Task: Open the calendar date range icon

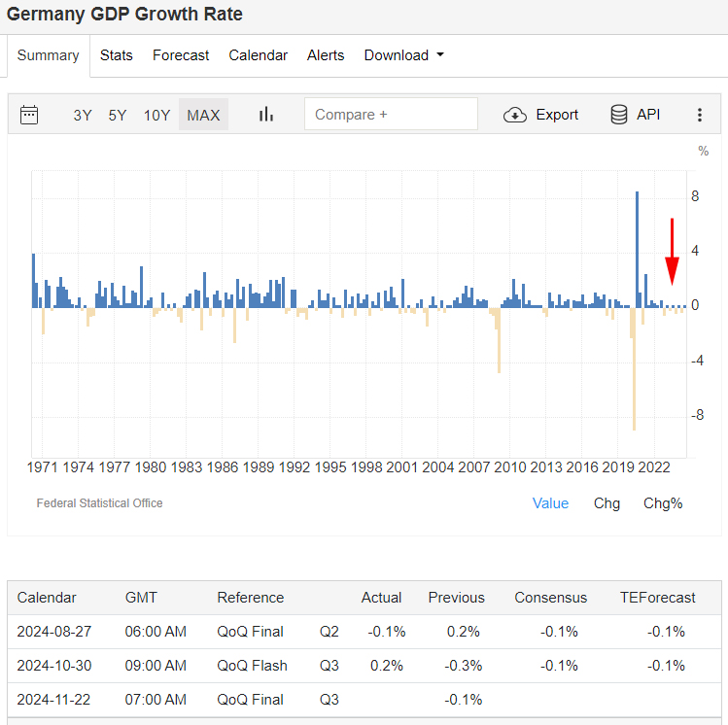Action: [29, 115]
